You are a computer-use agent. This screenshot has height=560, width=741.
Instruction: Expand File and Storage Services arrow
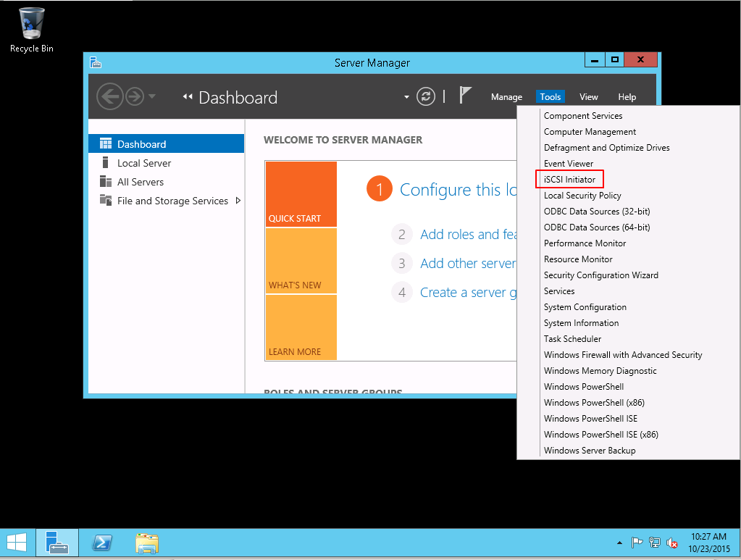coord(238,201)
